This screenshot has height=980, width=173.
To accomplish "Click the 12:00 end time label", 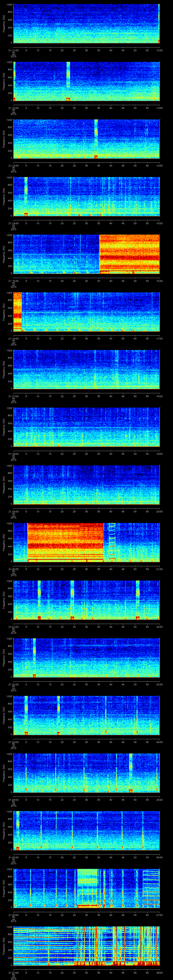I will coord(159,50).
